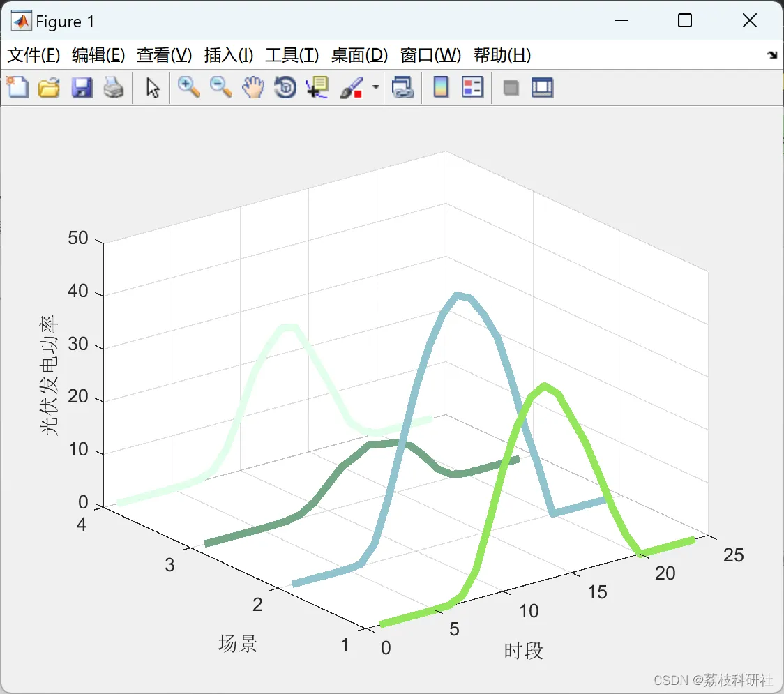The height and width of the screenshot is (694, 784).
Task: Click the 光伏发电功率 z-axis label
Action: pos(49,375)
